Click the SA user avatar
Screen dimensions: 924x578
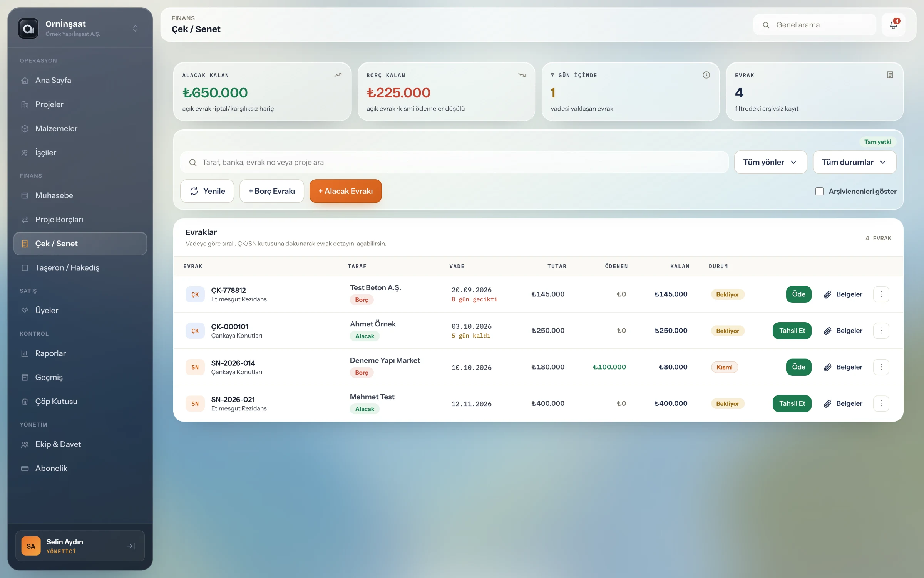point(31,546)
